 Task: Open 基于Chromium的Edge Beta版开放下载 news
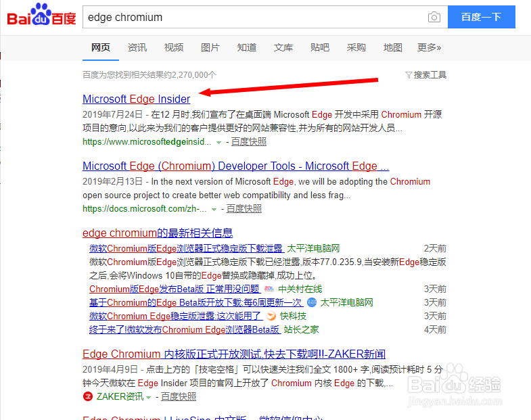tap(195, 302)
